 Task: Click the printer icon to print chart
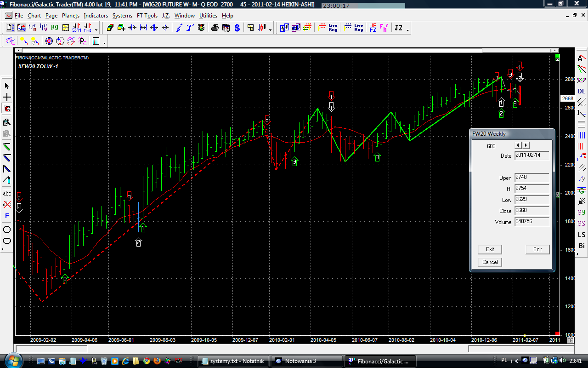coord(215,28)
